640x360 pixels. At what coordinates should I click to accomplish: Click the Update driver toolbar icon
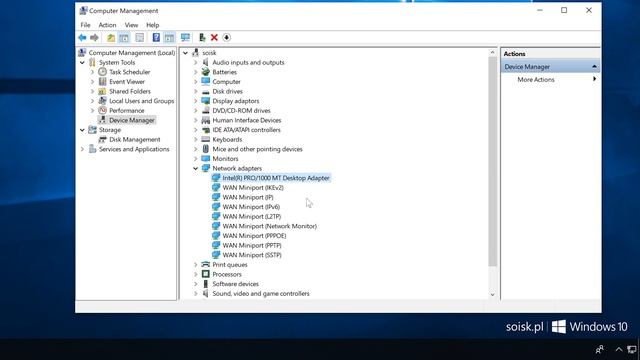pyautogui.click(x=202, y=38)
